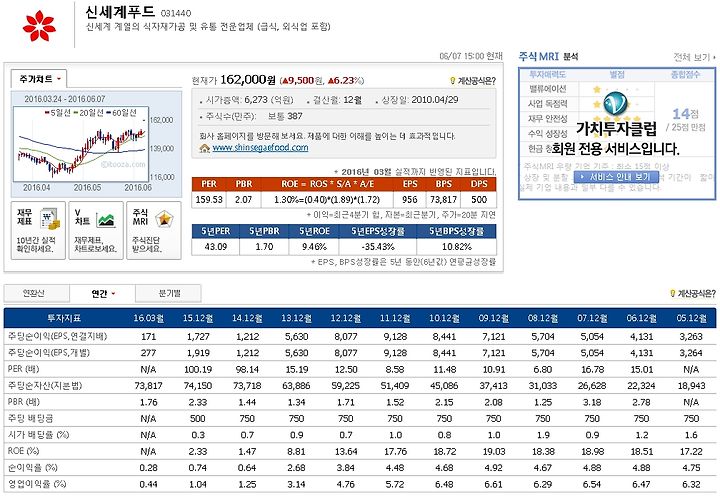Click the 15.12월 column header
This screenshot has height=496, width=720.
198,318
